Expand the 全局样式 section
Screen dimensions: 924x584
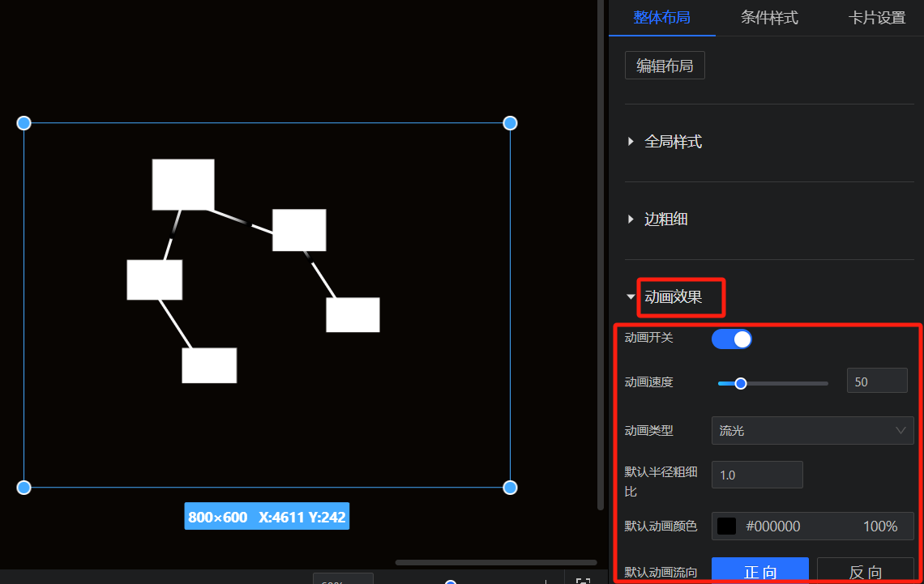673,142
